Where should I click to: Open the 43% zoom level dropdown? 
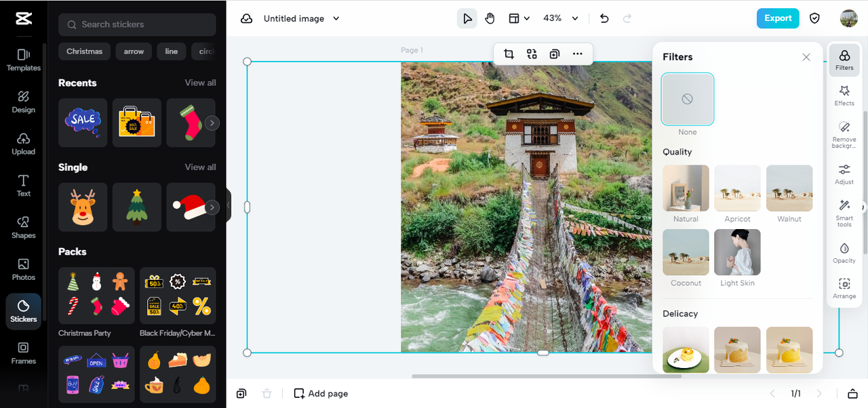click(x=561, y=18)
